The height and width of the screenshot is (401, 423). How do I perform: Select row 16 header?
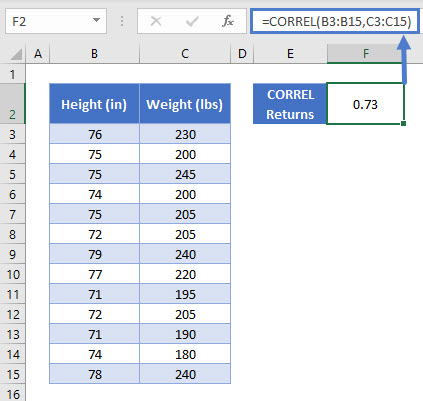(13, 393)
